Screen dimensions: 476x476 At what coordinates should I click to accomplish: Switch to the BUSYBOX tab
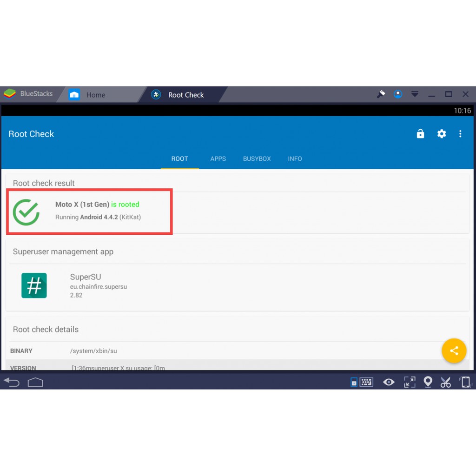tap(257, 159)
